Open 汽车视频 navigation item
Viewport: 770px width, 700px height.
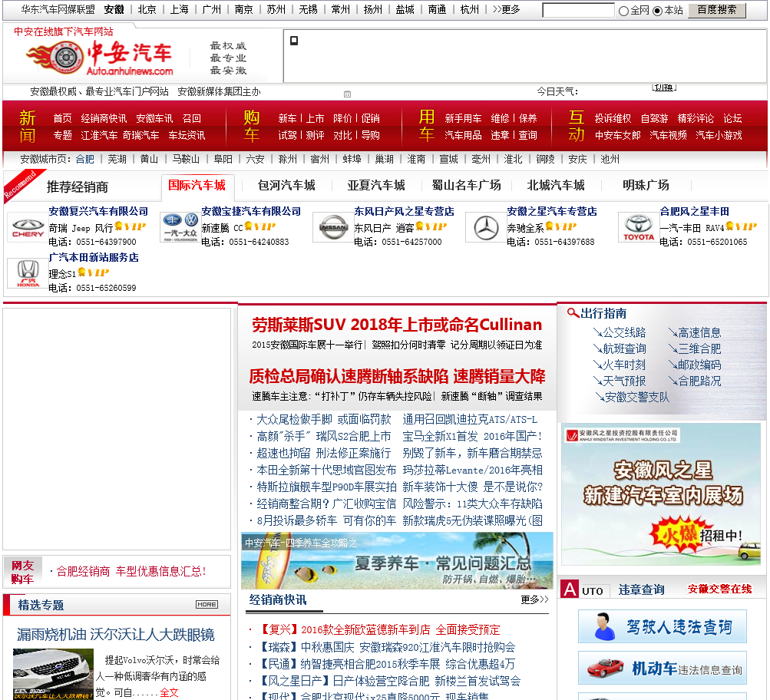(669, 135)
